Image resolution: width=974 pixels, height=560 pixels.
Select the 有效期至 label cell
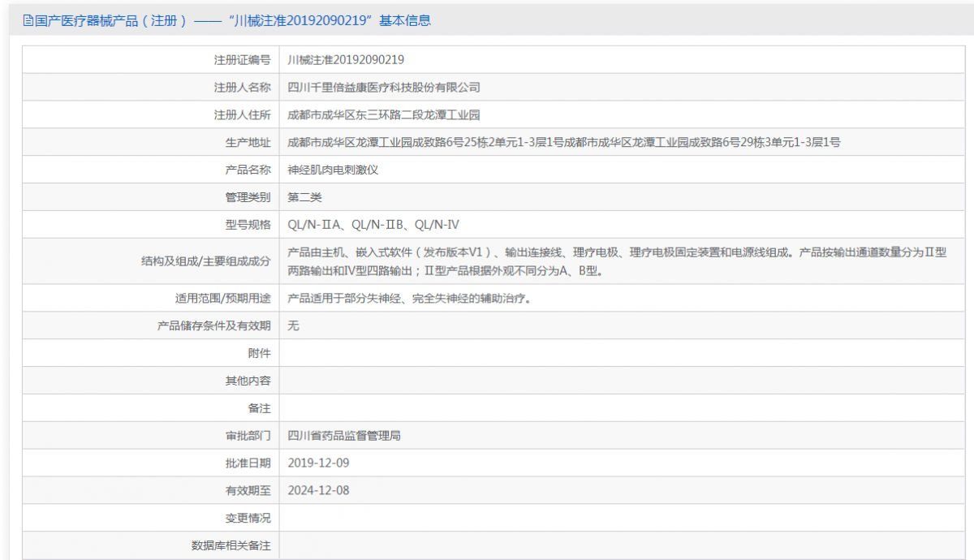click(151, 491)
